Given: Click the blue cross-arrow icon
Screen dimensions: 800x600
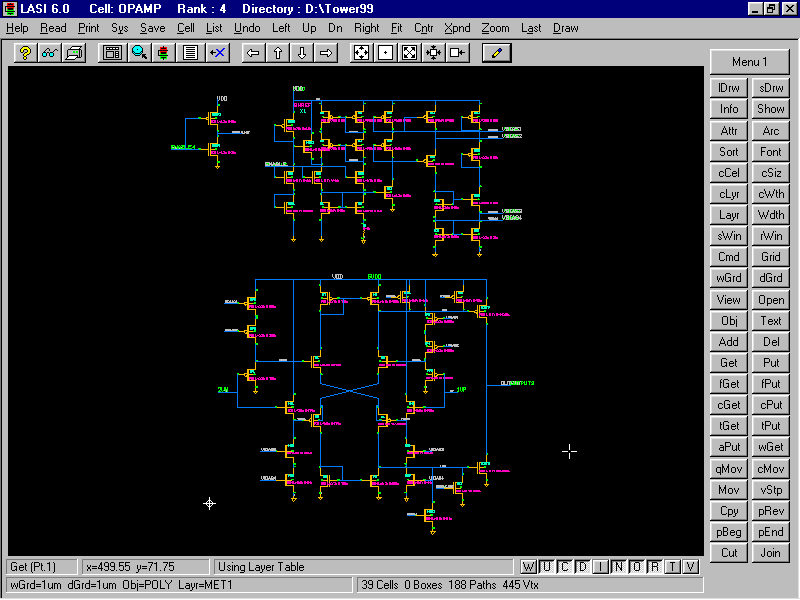Looking at the screenshot, I should (217, 52).
